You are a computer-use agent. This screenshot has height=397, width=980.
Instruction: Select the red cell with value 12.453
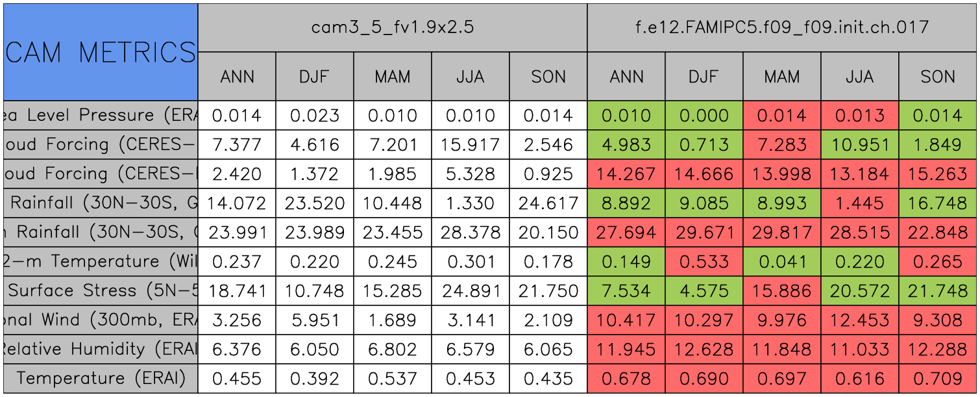click(x=860, y=320)
